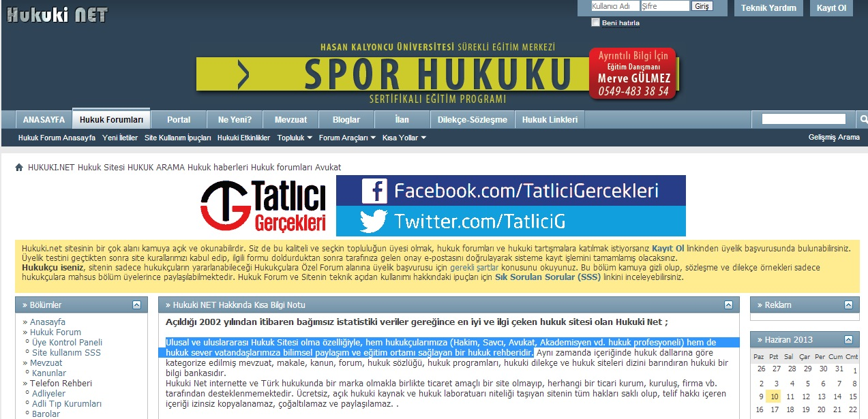868x419 pixels.
Task: Collapse the Reklam panel
Action: (849, 305)
